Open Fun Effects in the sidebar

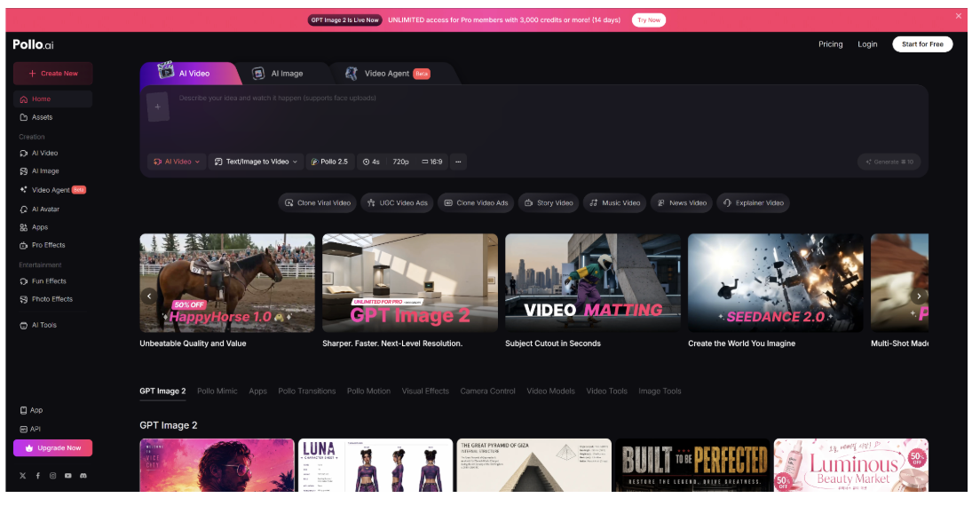[x=52, y=281]
